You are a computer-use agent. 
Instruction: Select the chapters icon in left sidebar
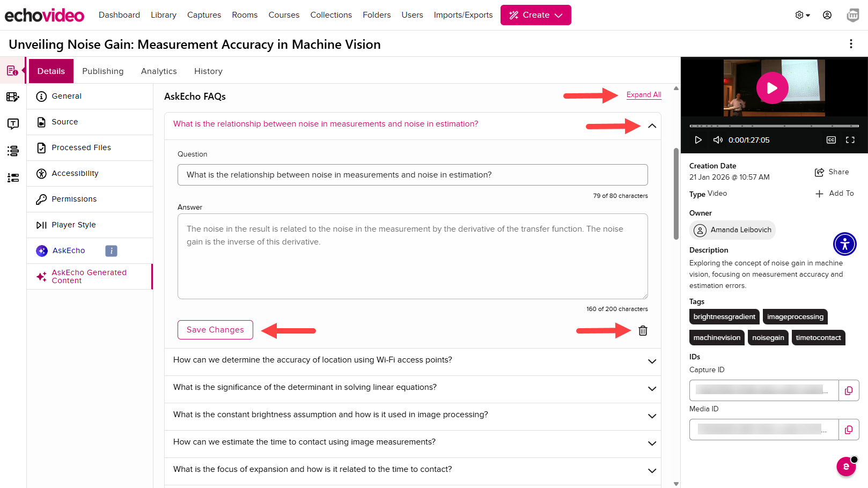tap(13, 151)
